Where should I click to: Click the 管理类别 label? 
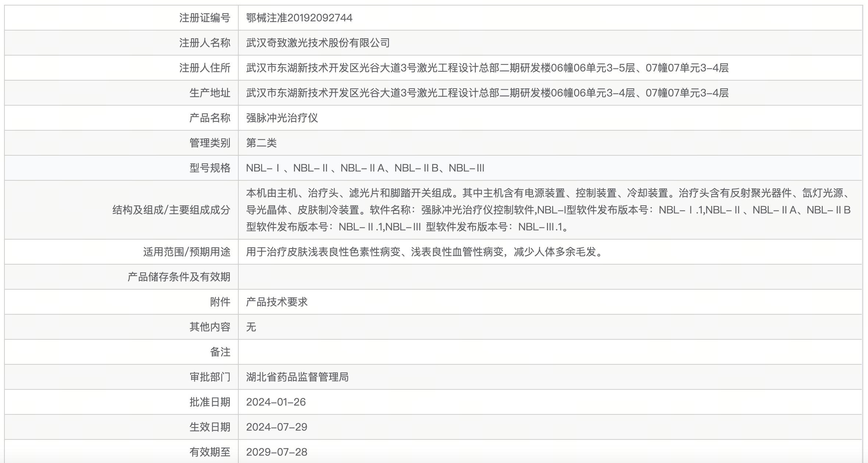click(x=210, y=143)
